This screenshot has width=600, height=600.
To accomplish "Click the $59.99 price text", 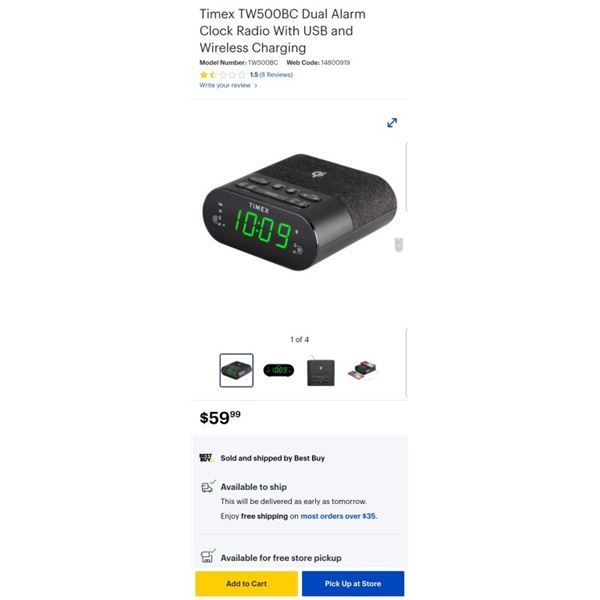I will tap(220, 417).
